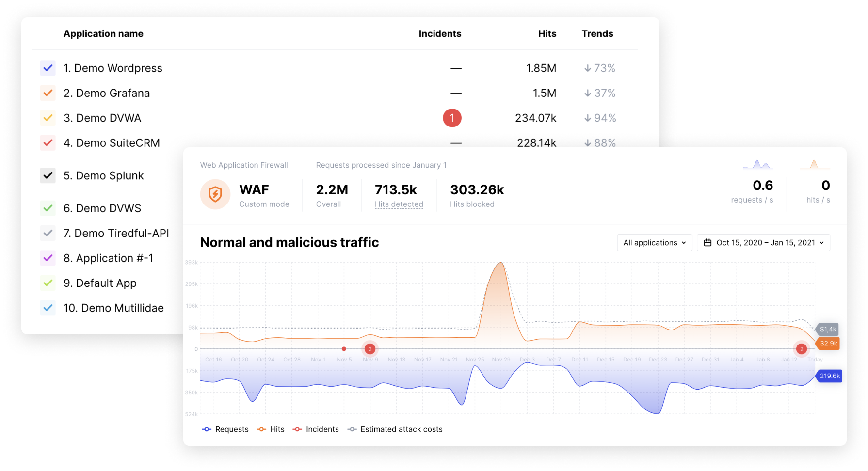Image resolution: width=868 pixels, height=471 pixels.
Task: Click the WAF shield icon
Action: point(215,194)
